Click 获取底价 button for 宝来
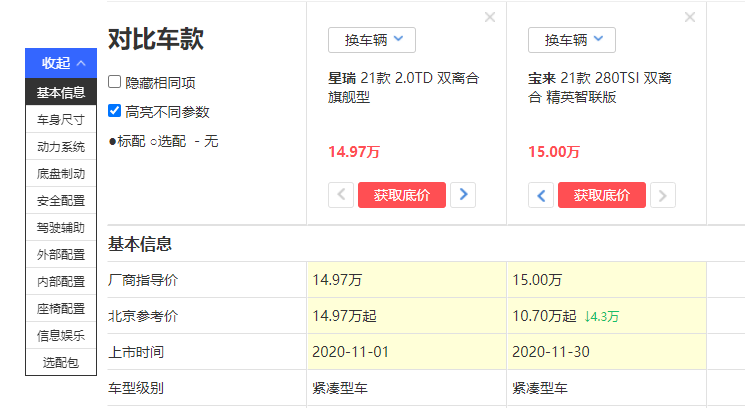This screenshot has width=745, height=408. [x=601, y=195]
